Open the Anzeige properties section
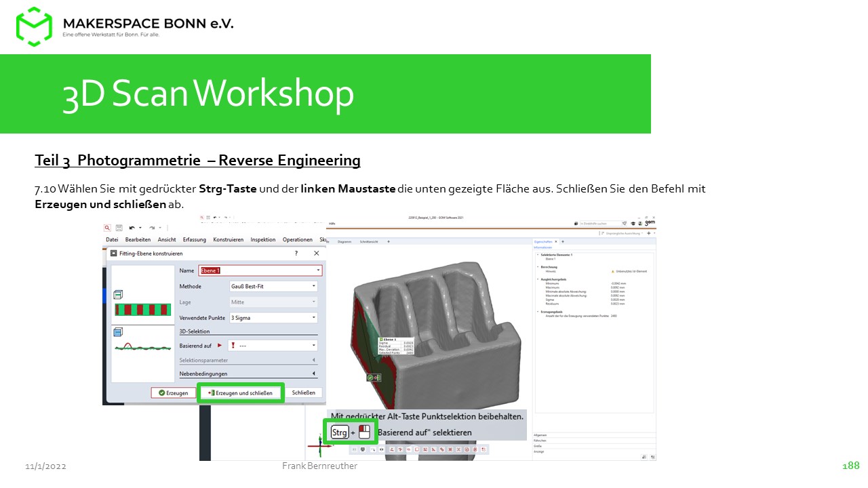Screen dimensions: 868x488 pos(595,451)
